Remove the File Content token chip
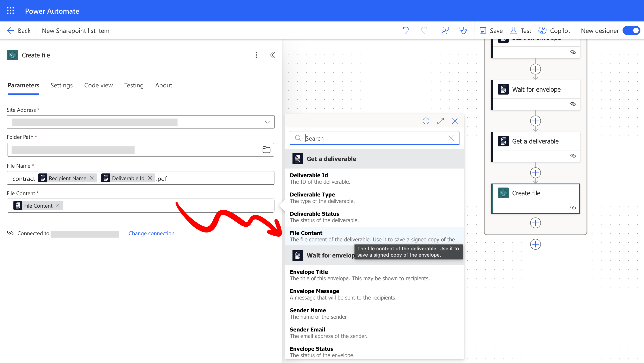The image size is (644, 363). [x=58, y=205]
